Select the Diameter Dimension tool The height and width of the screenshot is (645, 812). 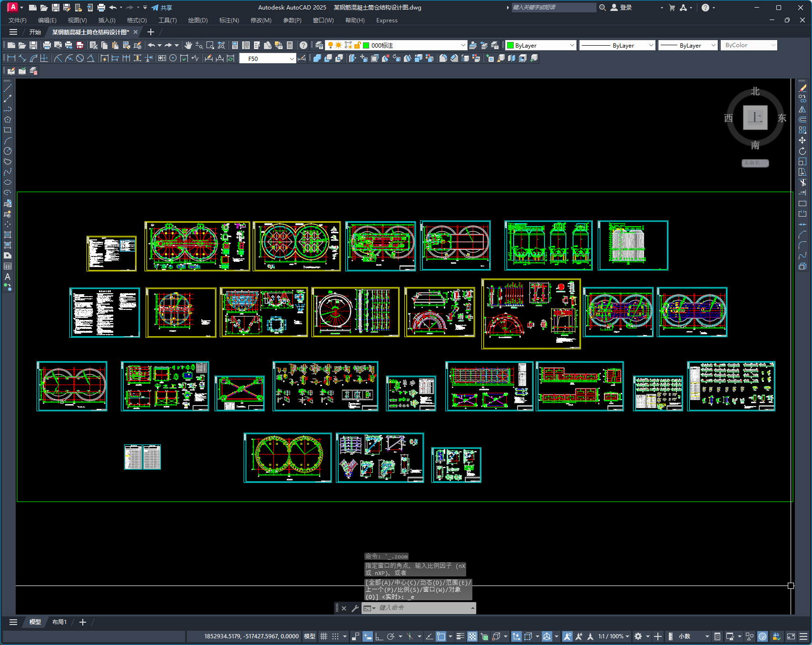80,58
